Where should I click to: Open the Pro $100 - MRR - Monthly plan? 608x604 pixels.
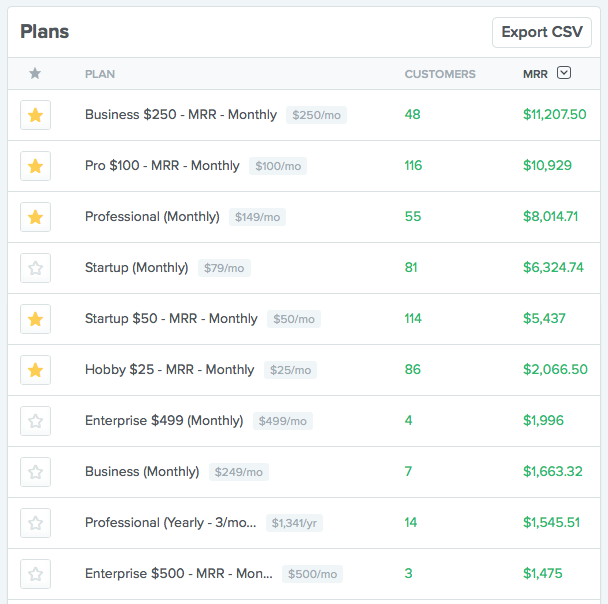click(162, 166)
